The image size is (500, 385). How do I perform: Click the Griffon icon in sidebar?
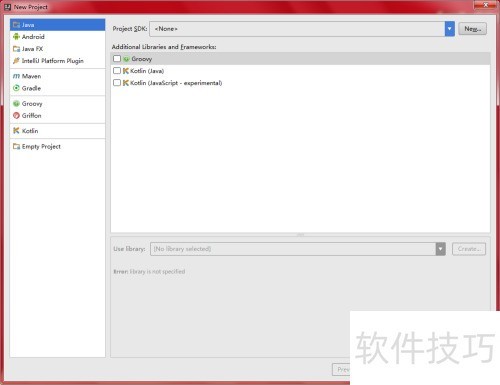click(16, 116)
